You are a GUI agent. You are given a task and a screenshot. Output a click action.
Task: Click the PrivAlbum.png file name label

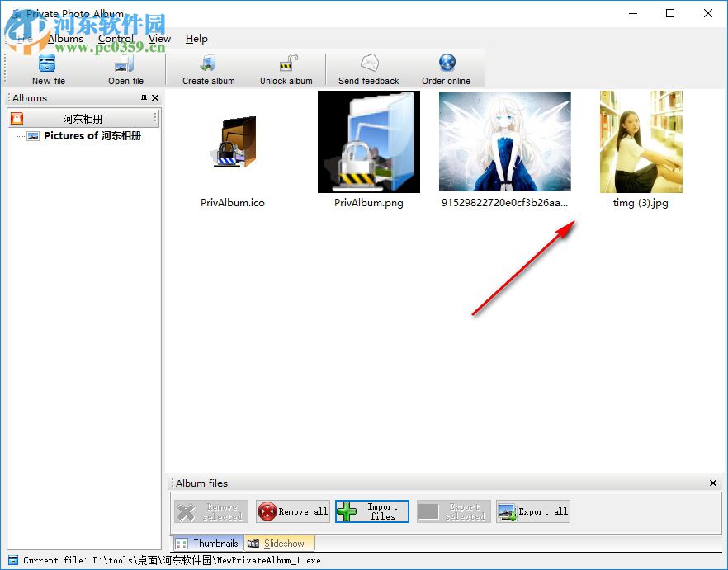click(x=369, y=203)
